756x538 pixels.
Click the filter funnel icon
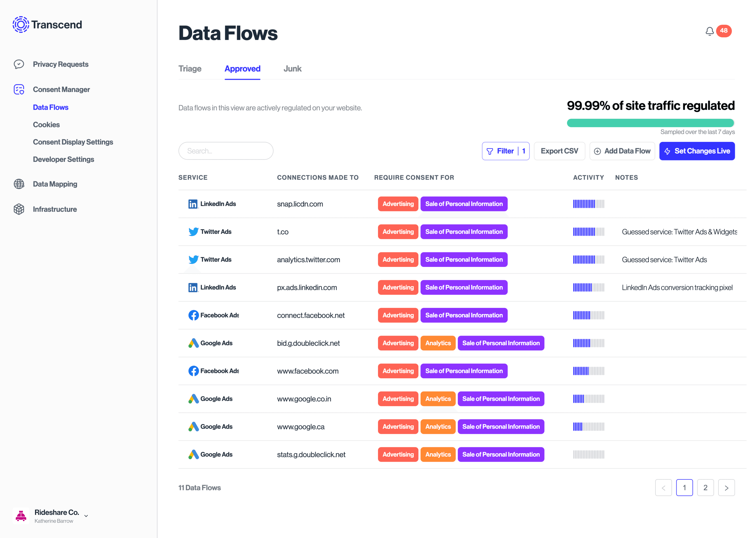click(x=490, y=151)
